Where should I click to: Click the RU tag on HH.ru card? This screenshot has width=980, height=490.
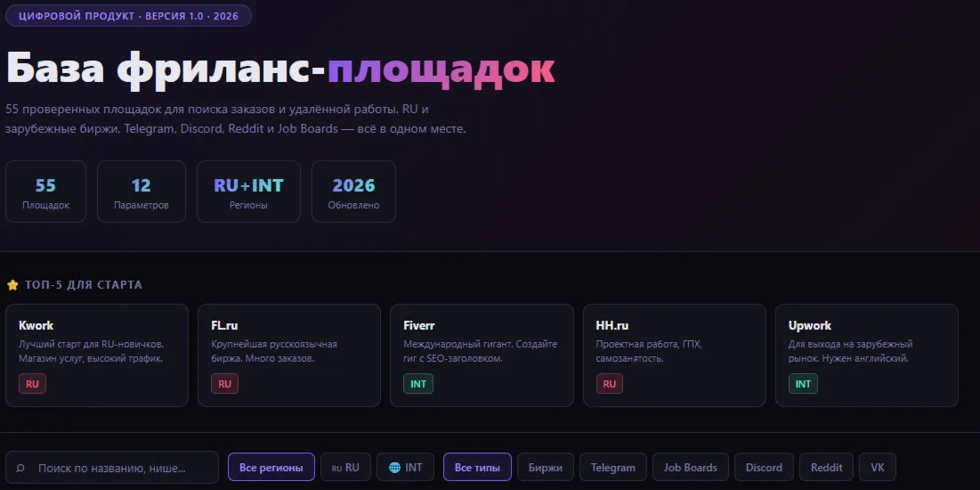[610, 384]
